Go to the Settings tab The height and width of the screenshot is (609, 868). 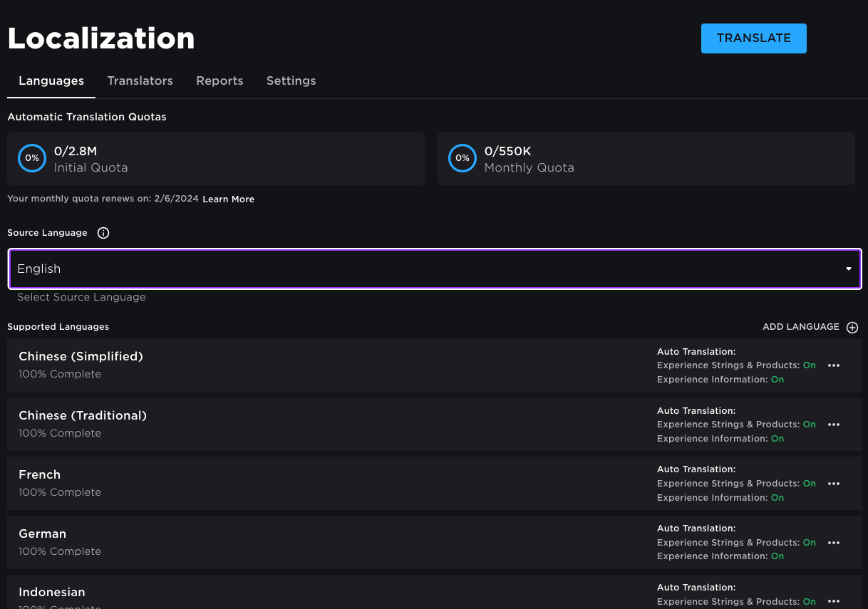[291, 81]
